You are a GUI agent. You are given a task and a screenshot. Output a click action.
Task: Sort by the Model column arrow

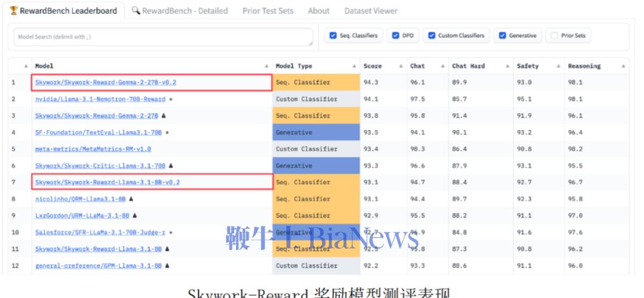click(267, 66)
